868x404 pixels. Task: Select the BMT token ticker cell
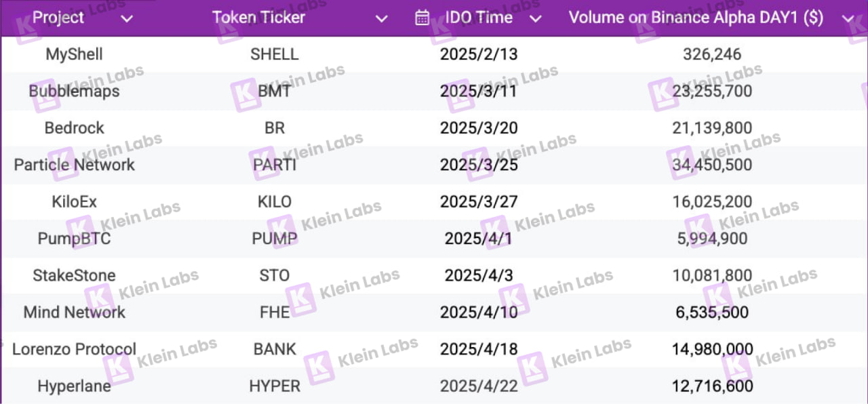tap(274, 92)
